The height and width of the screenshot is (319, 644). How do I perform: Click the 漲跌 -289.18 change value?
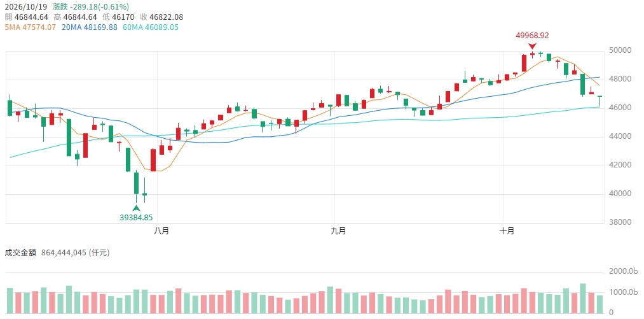pyautogui.click(x=90, y=6)
